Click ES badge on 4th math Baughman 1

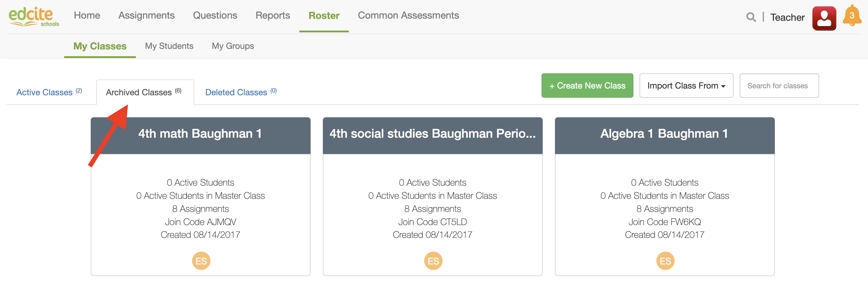click(201, 261)
